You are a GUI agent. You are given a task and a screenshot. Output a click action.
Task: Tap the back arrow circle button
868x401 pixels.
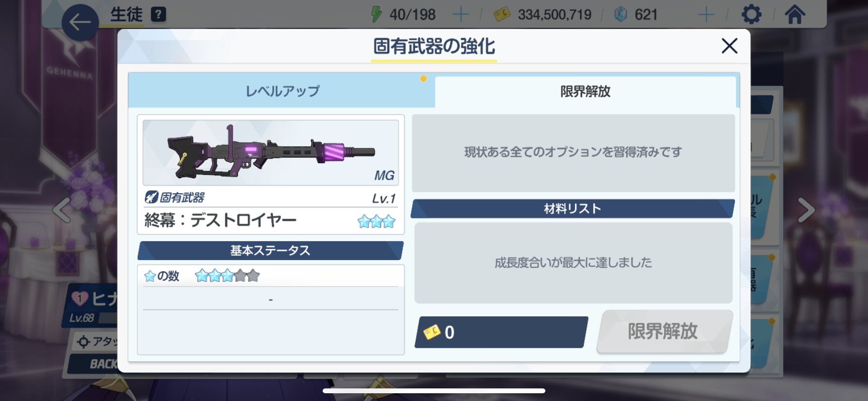[80, 22]
